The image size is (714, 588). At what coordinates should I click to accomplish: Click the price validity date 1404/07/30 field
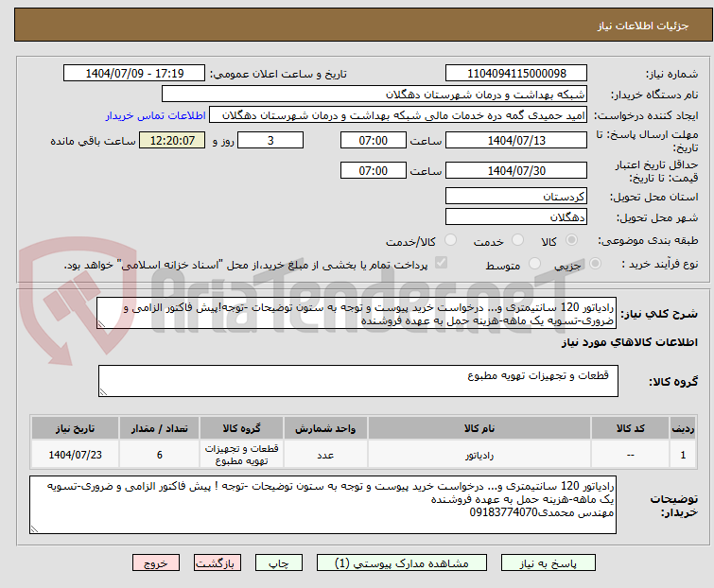point(516,171)
